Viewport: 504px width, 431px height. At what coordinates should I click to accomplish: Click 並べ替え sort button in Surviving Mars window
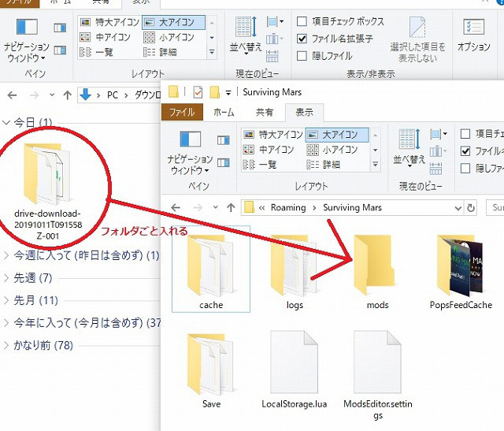tap(409, 148)
